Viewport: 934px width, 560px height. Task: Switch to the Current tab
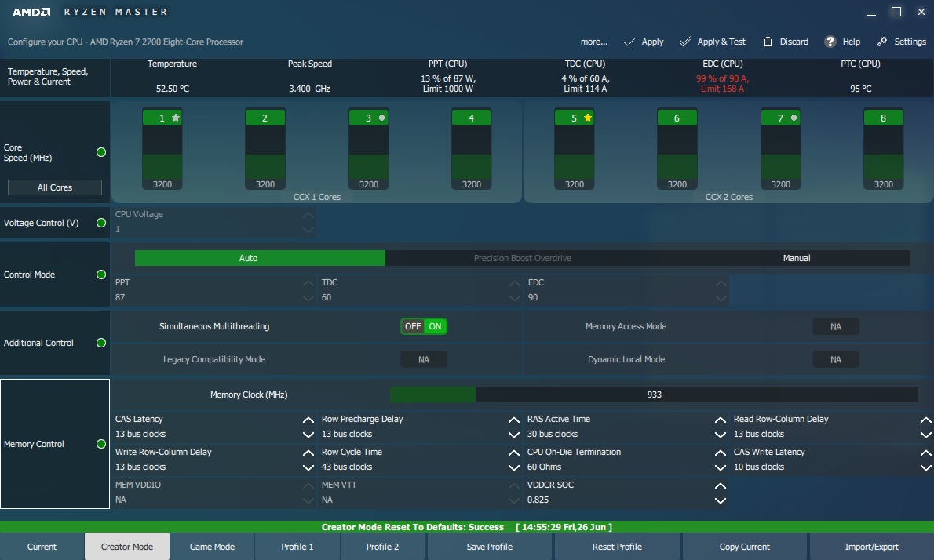[42, 547]
